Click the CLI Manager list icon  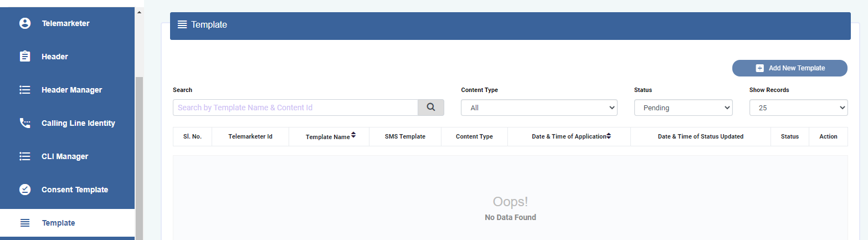(x=25, y=156)
